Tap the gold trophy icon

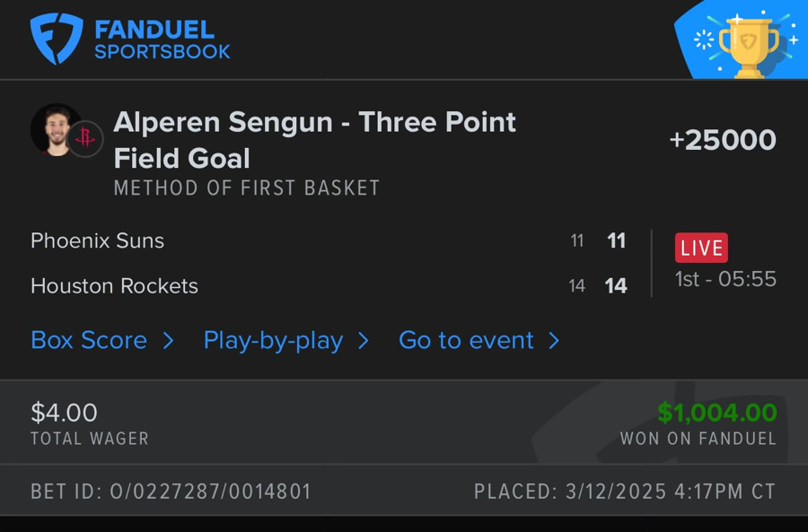pos(748,45)
